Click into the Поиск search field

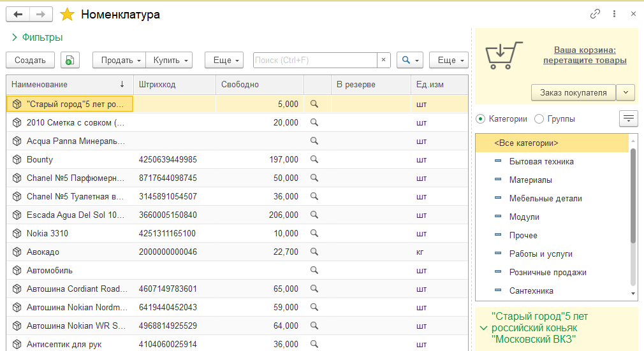[314, 60]
